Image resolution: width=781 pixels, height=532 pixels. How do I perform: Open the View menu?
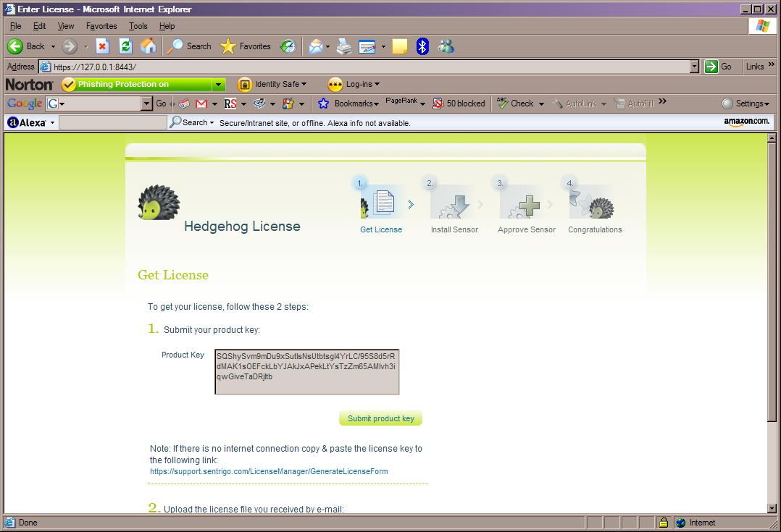pyautogui.click(x=66, y=26)
